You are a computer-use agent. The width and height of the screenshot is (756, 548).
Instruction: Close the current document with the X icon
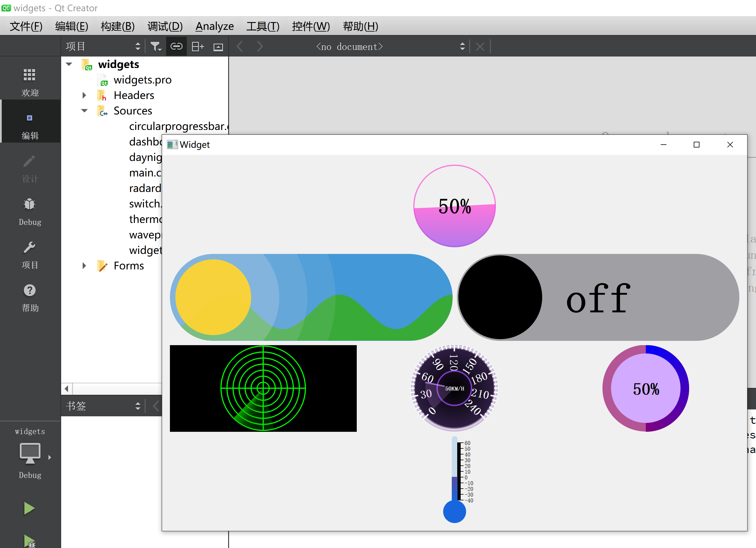tap(480, 47)
